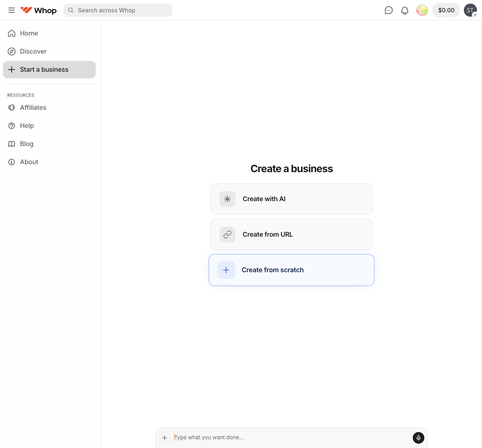Click the Discover compass icon
Viewport: 482px width, 448px height.
[12, 51]
